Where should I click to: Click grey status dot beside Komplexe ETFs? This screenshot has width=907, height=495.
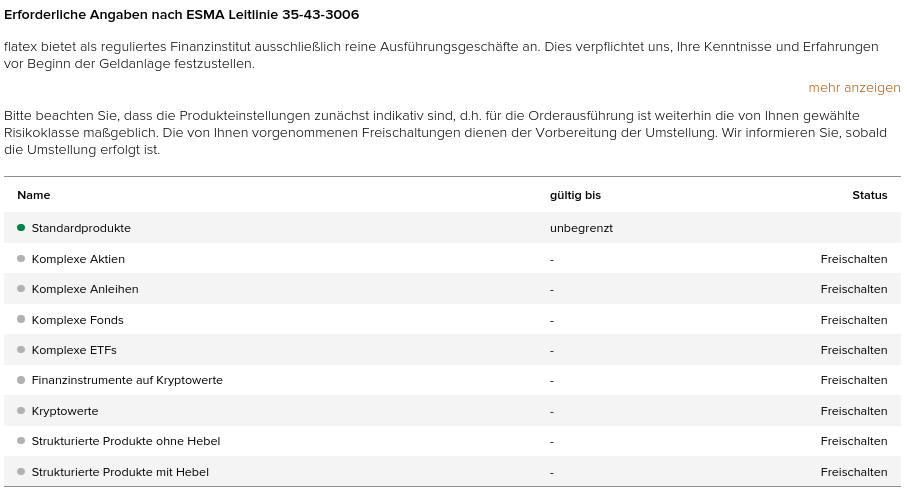point(21,350)
